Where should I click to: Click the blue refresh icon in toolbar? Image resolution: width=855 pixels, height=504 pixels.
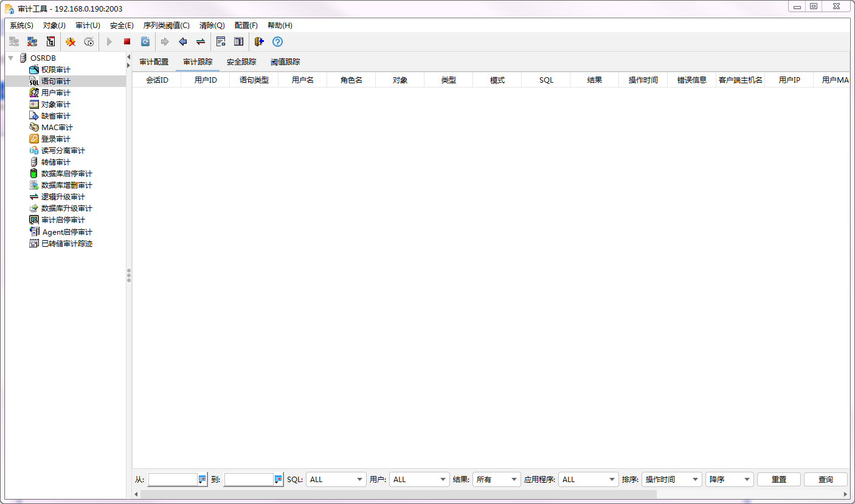point(145,42)
